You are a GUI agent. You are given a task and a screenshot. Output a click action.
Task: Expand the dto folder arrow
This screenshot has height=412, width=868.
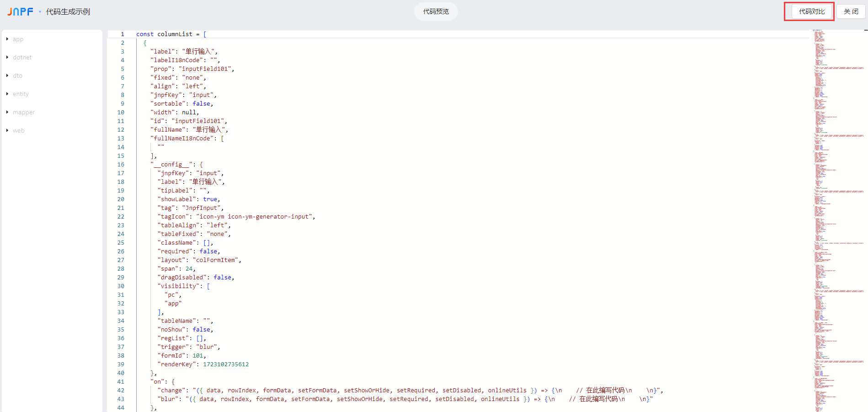click(7, 75)
